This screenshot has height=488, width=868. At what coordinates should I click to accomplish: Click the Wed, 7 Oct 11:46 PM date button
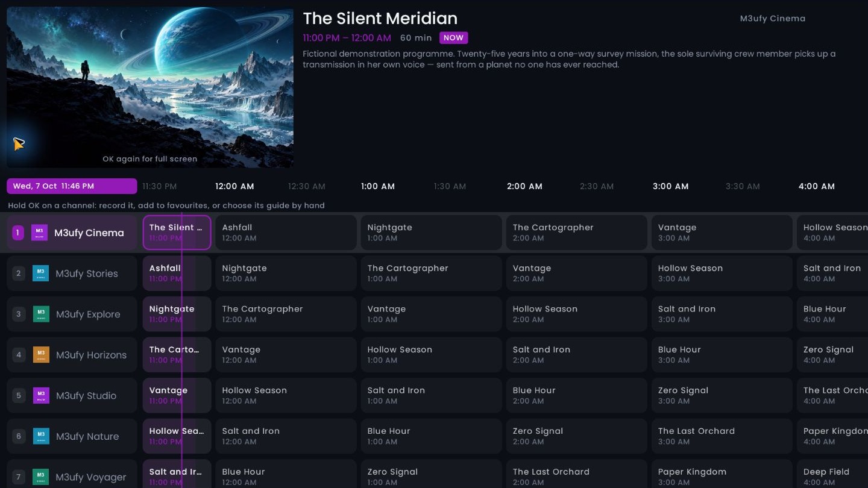pyautogui.click(x=72, y=186)
